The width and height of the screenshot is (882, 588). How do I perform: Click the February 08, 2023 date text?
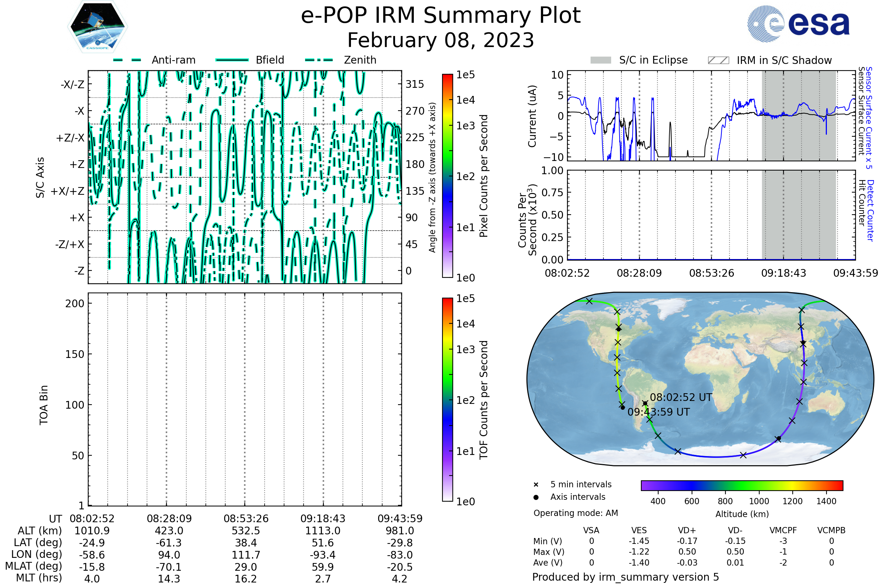point(441,40)
